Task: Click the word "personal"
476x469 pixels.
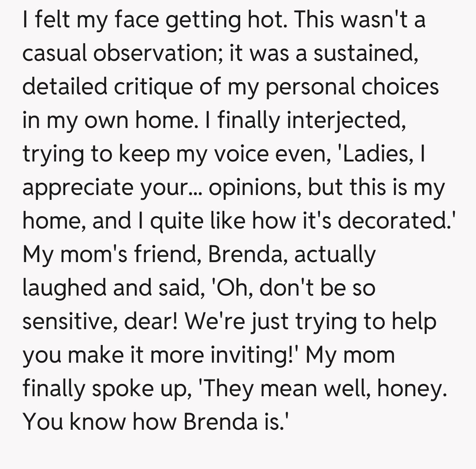Action: 309,86
